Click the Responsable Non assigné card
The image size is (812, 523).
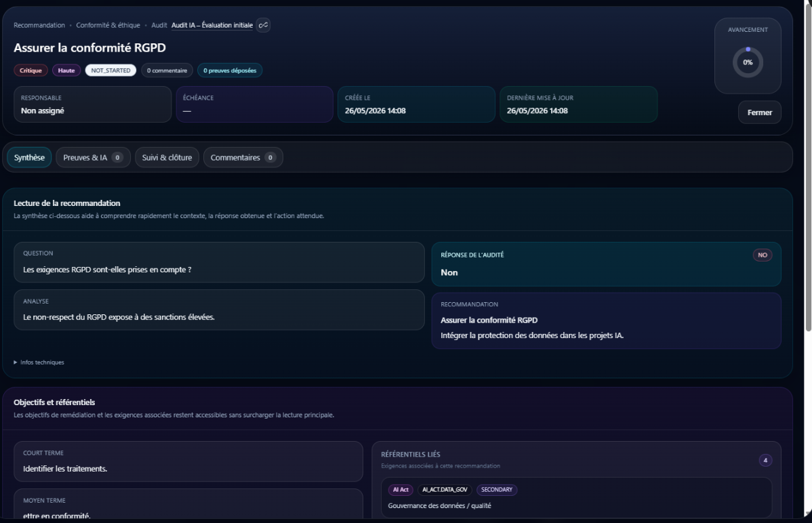[x=93, y=104]
